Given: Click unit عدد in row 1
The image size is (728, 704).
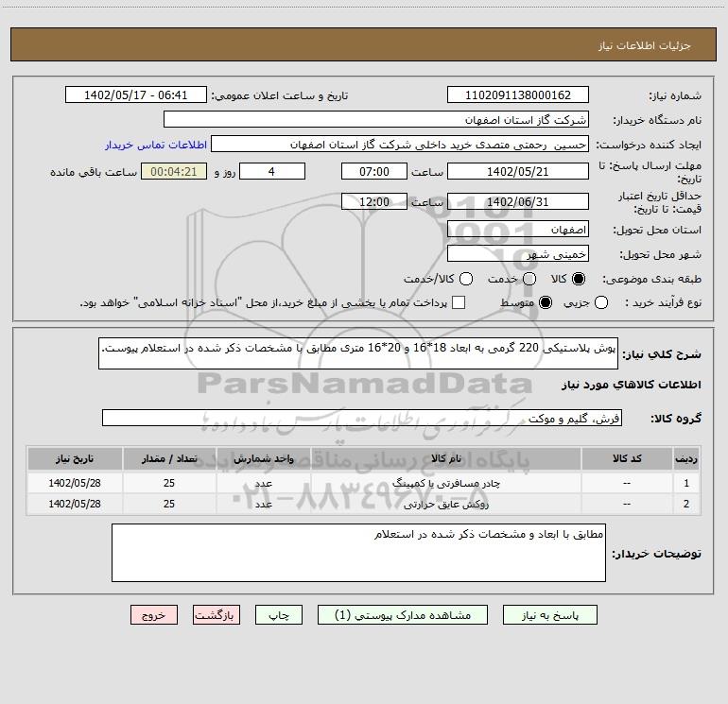Looking at the screenshot, I should tap(263, 483).
